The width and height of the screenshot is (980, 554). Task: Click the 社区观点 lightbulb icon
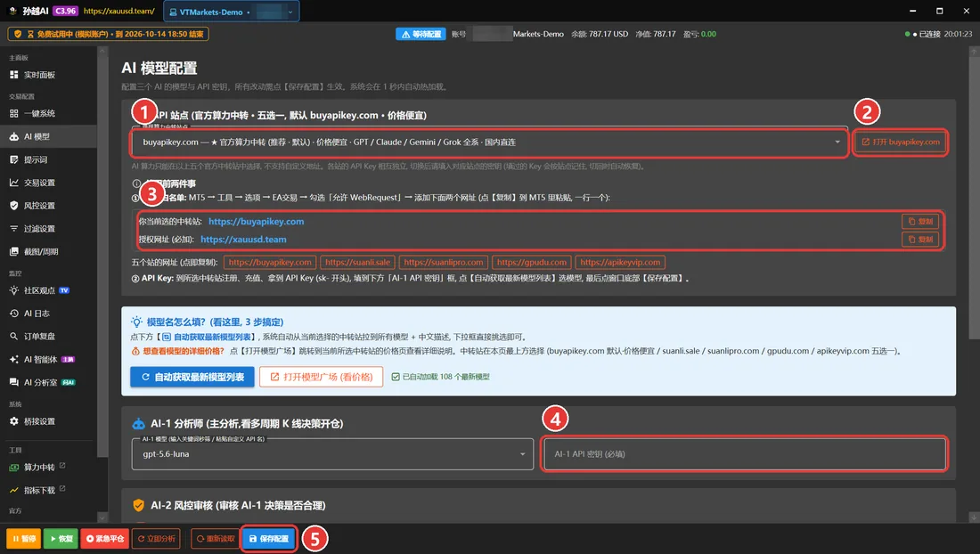13,290
